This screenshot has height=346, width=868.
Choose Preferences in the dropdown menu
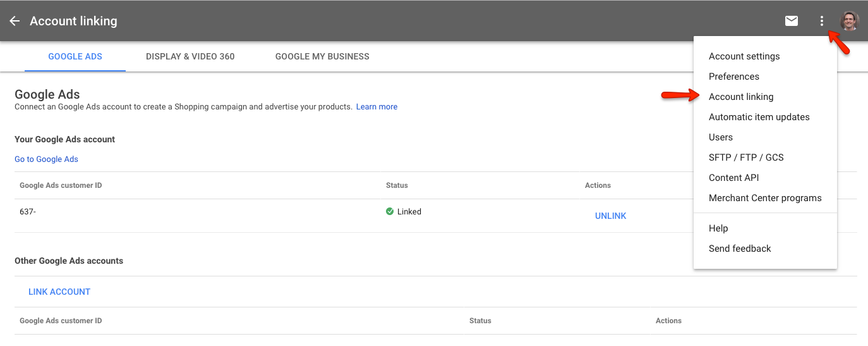[734, 77]
